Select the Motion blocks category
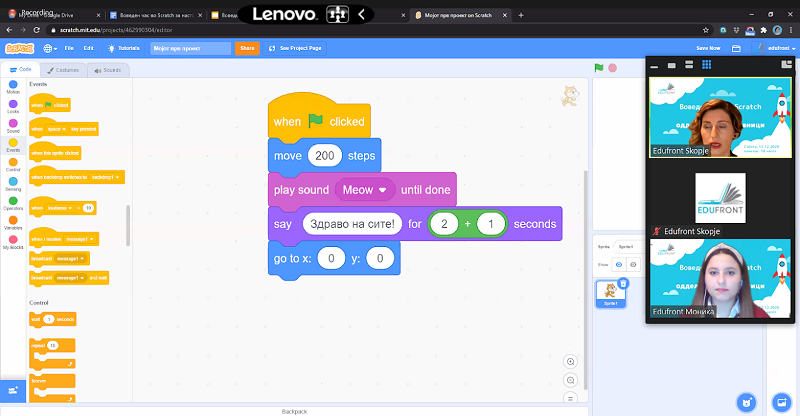Image resolution: width=800 pixels, height=416 pixels. point(13,88)
